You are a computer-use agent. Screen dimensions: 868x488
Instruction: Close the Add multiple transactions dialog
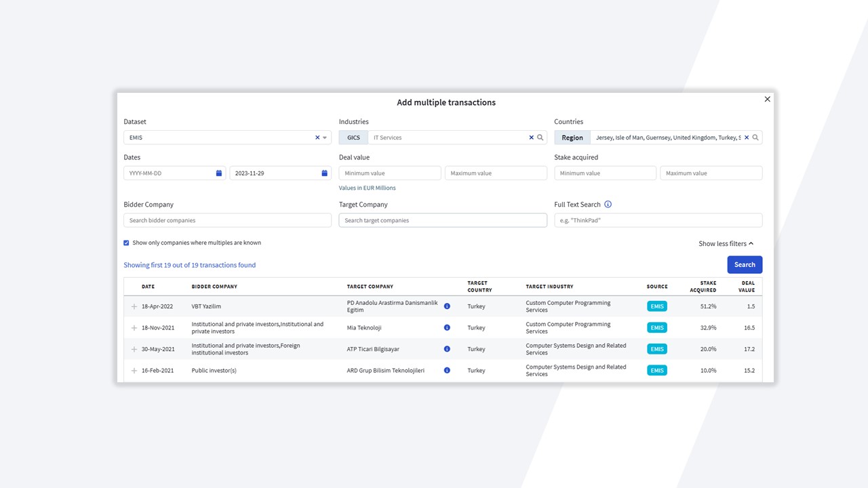[767, 99]
